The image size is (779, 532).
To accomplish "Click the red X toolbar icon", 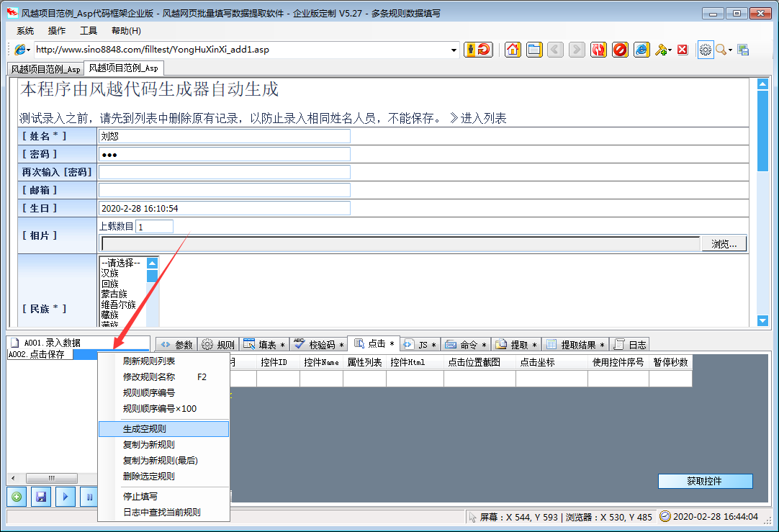I will pyautogui.click(x=683, y=50).
